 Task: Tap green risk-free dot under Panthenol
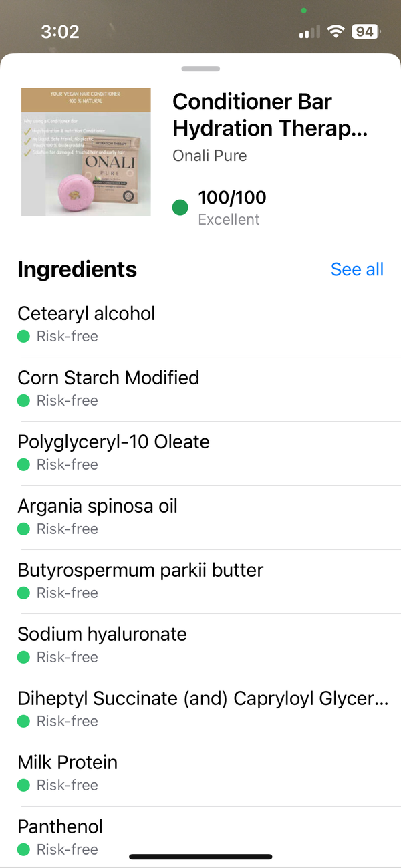pos(24,850)
